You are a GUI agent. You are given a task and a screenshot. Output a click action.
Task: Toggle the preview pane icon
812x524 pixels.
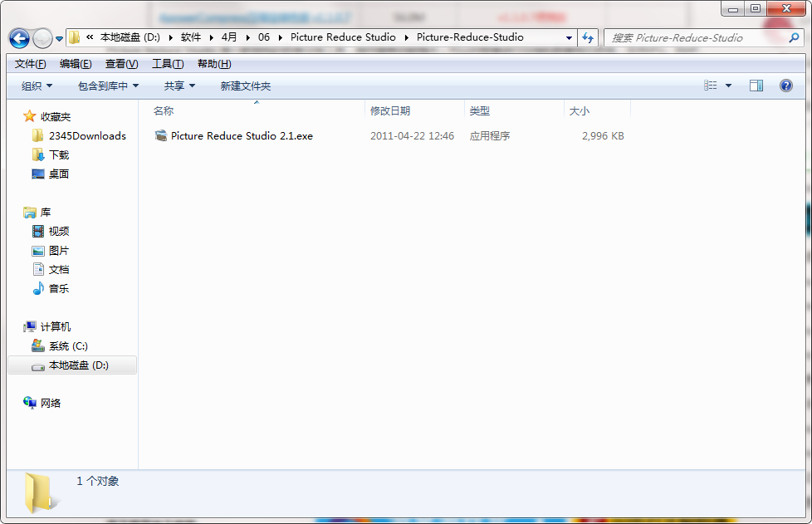pyautogui.click(x=756, y=86)
